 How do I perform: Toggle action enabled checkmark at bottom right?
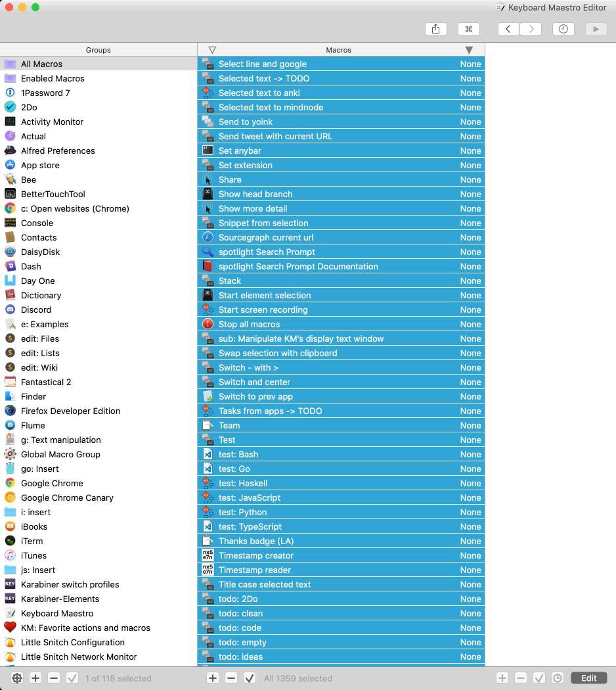(539, 678)
